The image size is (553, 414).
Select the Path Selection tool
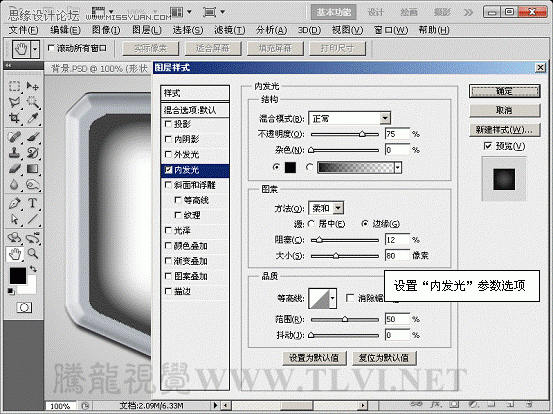point(14,219)
